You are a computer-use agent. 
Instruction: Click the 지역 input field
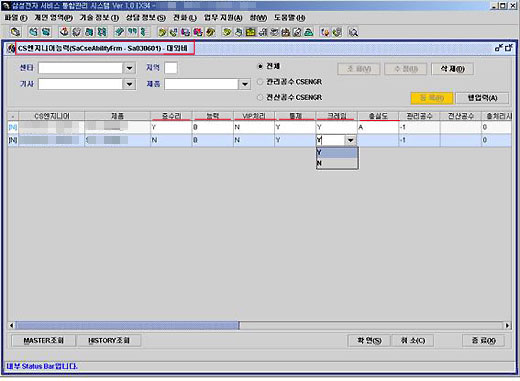pos(171,68)
